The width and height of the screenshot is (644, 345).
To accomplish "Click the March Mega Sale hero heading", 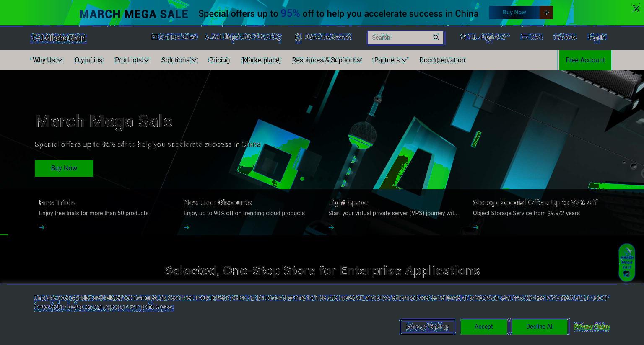I will 104,121.
